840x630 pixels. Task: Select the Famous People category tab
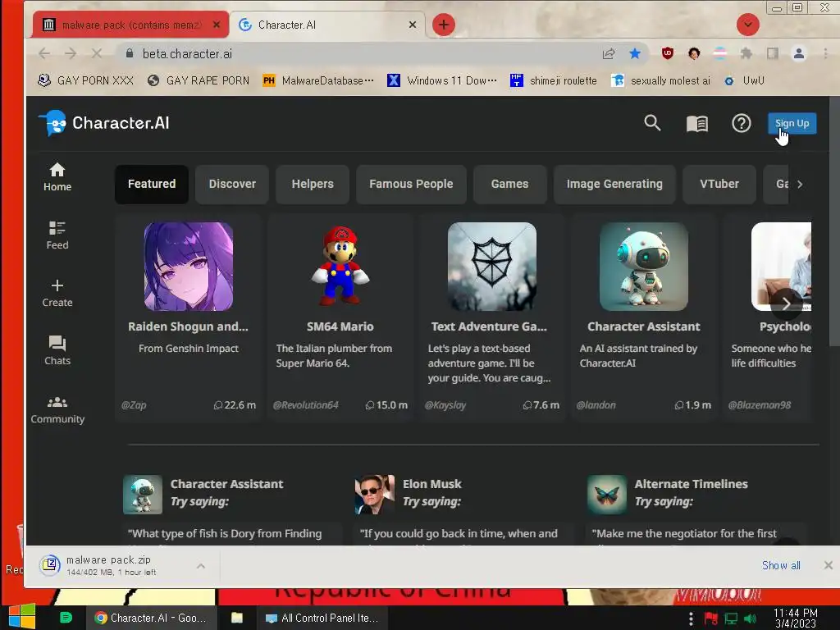point(411,184)
